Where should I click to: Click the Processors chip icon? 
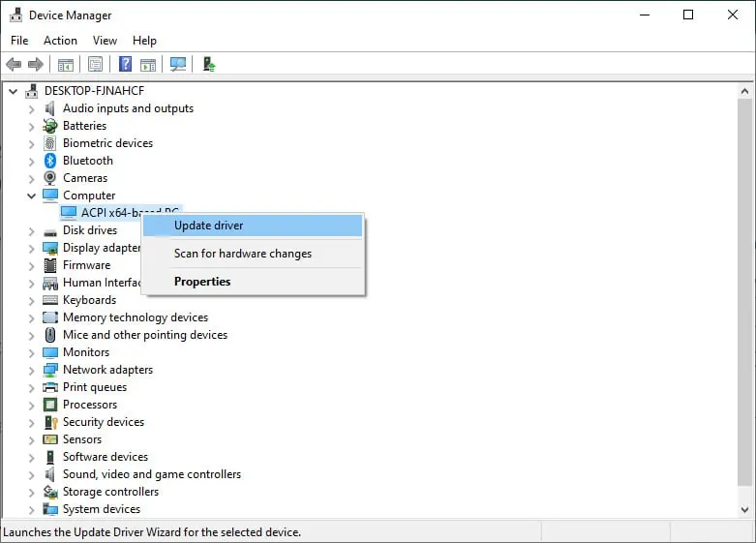(x=50, y=405)
